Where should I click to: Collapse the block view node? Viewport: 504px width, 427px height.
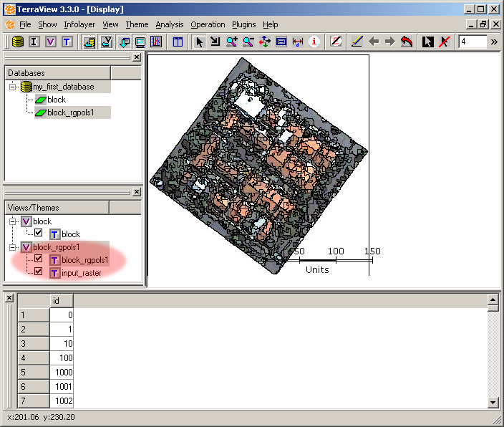point(14,221)
